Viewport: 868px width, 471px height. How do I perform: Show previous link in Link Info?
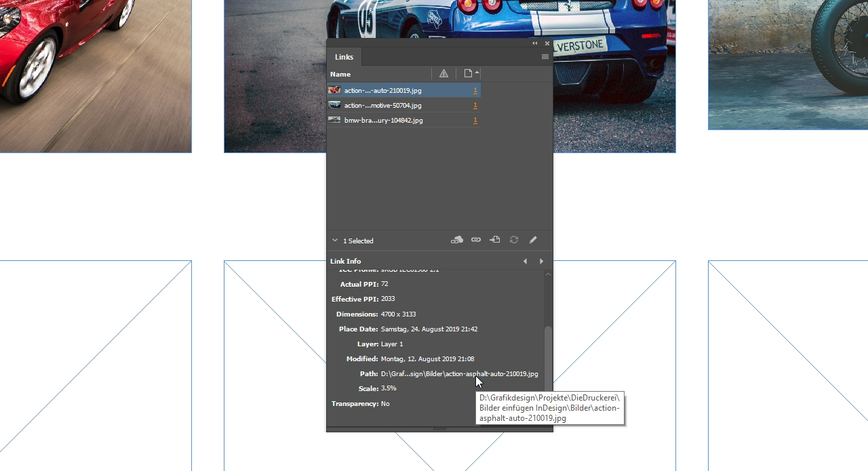pos(524,261)
